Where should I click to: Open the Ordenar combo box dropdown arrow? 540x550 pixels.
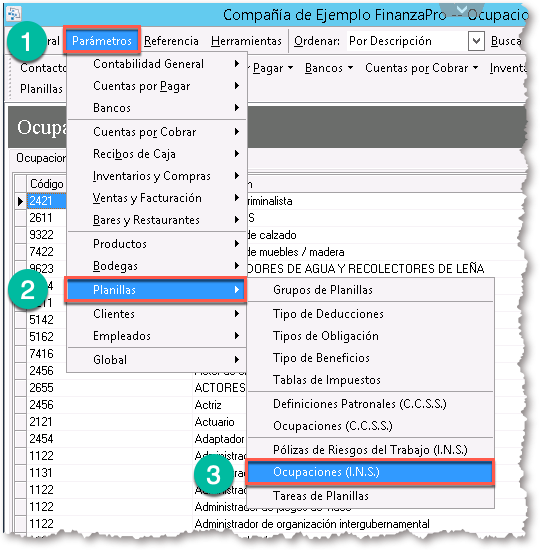[x=476, y=41]
